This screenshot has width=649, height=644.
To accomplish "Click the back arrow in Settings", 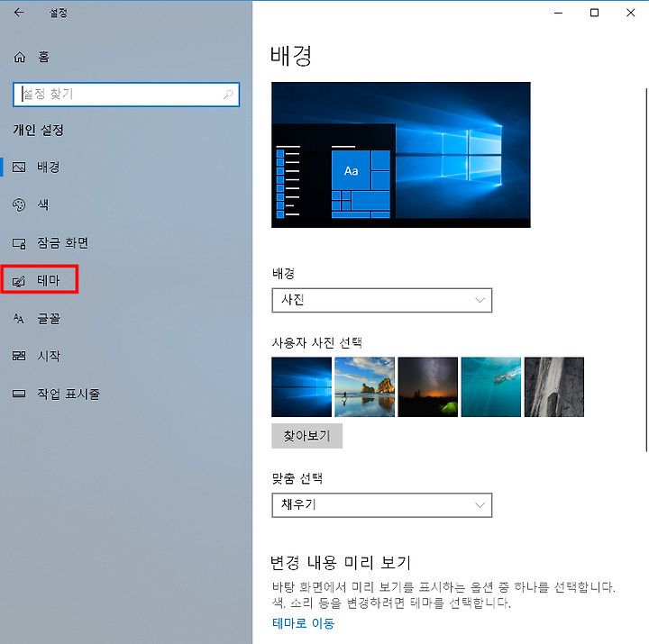I will [x=19, y=13].
